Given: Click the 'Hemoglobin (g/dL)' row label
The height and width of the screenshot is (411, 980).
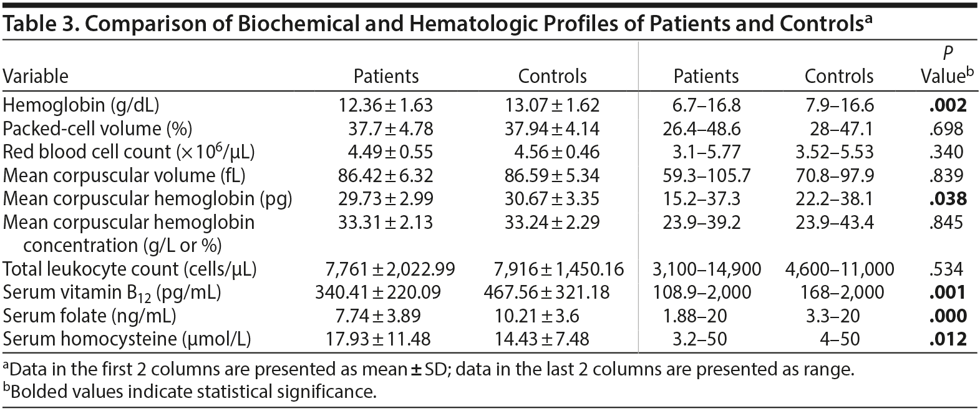Looking at the screenshot, I should tap(85, 105).
